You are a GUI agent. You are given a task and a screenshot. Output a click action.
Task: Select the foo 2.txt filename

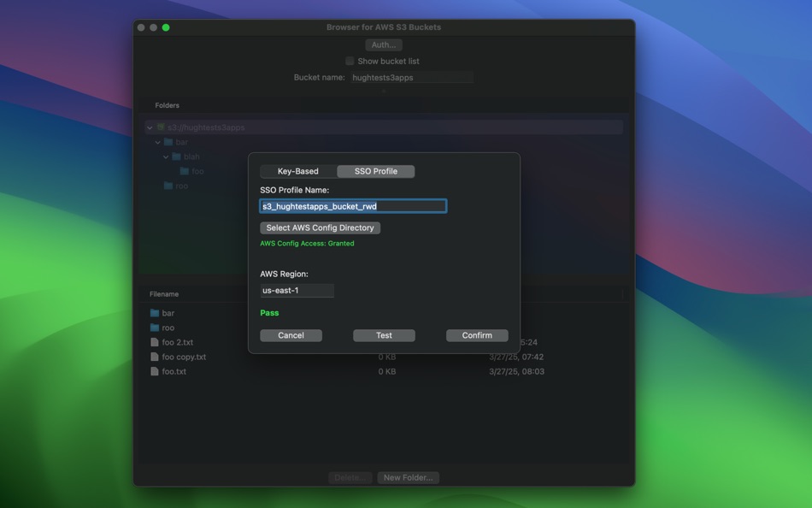(x=178, y=342)
